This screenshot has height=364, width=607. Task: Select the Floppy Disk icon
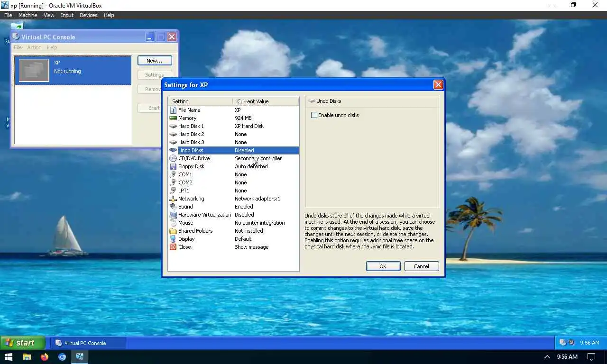173,166
